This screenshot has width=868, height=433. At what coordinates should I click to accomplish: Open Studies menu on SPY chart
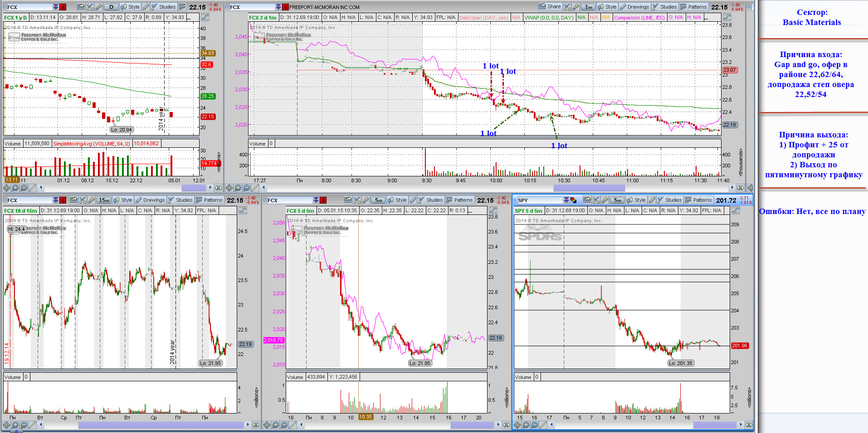(x=669, y=200)
